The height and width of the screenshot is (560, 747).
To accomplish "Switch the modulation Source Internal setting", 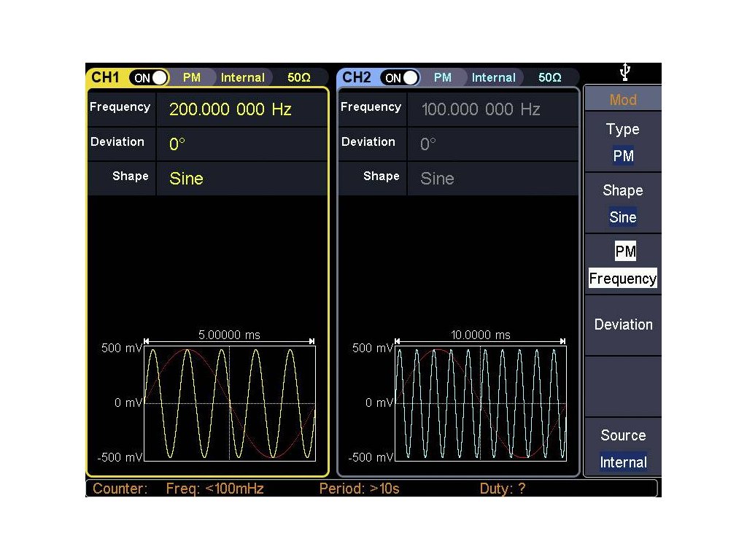I will [622, 448].
